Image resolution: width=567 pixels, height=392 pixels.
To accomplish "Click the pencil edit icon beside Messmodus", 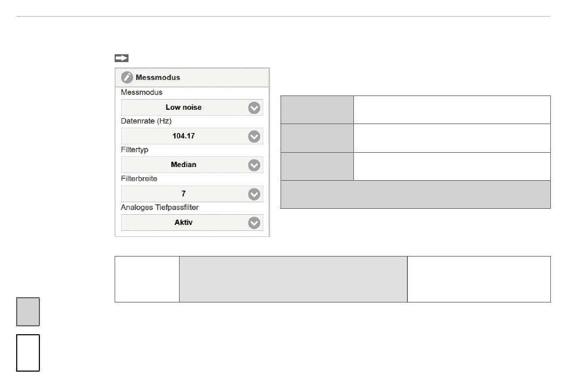I will point(127,78).
